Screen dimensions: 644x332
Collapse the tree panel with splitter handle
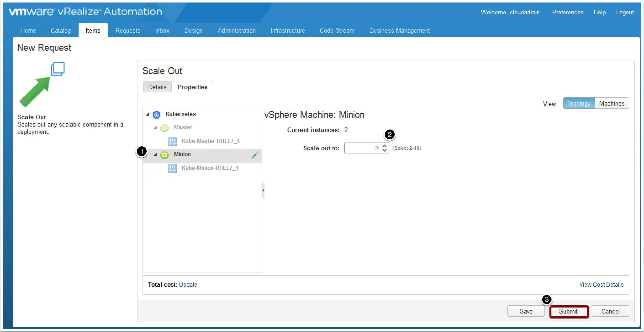(x=263, y=190)
